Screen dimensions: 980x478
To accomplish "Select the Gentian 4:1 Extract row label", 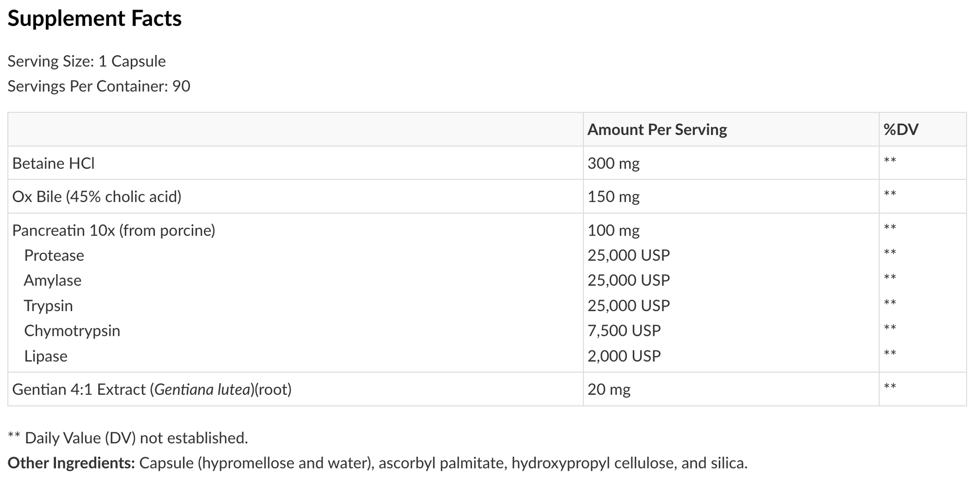I will coord(152,389).
